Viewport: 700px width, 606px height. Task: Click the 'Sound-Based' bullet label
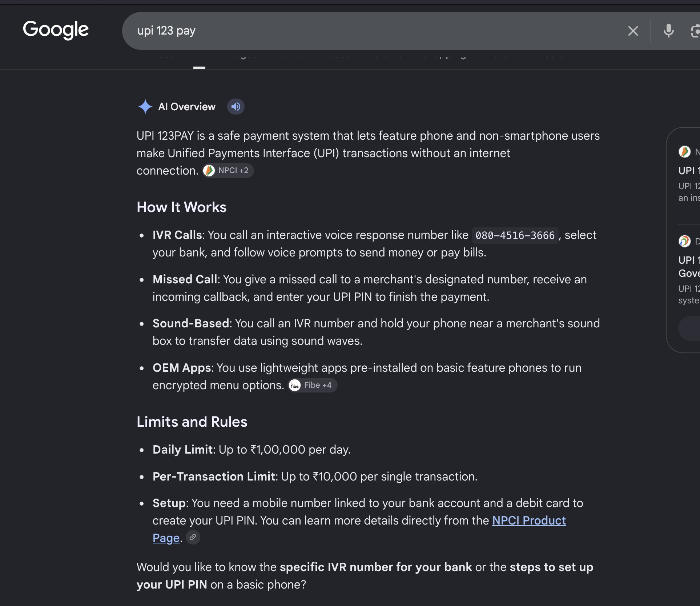tap(191, 323)
